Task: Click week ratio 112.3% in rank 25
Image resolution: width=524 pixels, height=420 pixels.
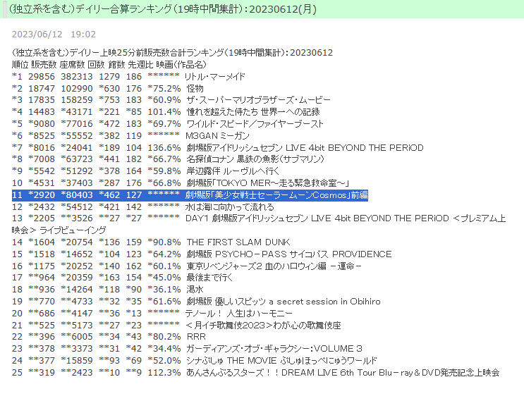Action: coord(164,373)
